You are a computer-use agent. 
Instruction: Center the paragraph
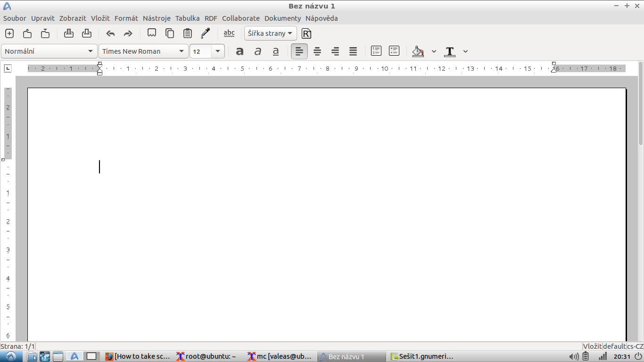tap(317, 51)
